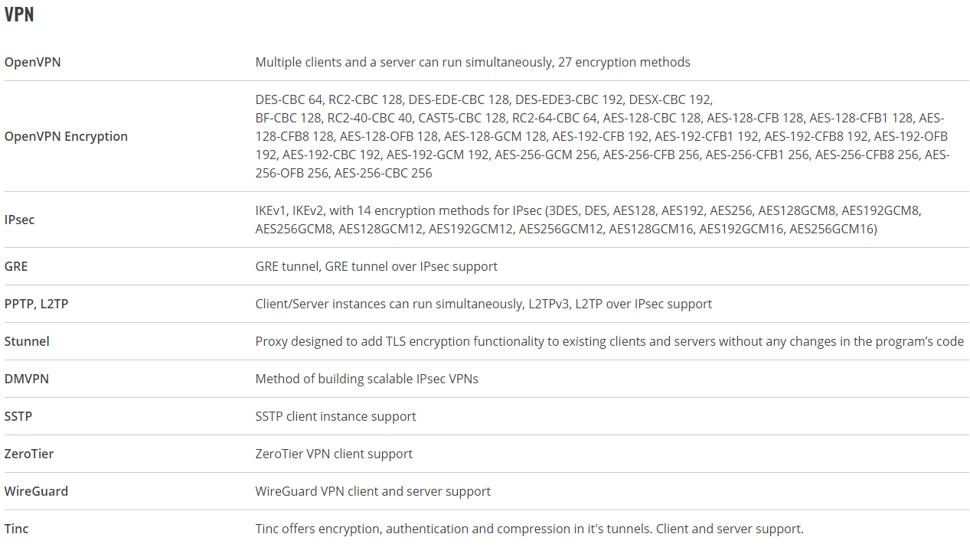The width and height of the screenshot is (970, 560).
Task: Select the ZeroTier row label
Action: (29, 454)
